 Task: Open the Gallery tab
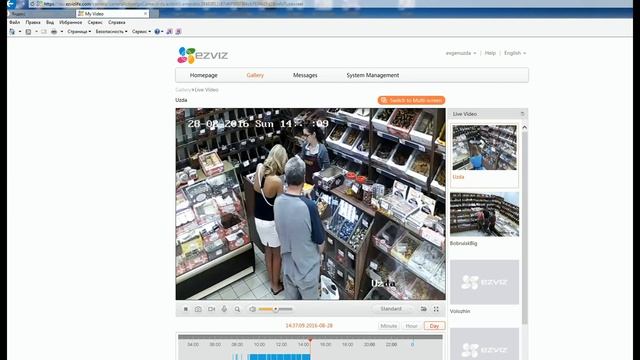click(255, 76)
